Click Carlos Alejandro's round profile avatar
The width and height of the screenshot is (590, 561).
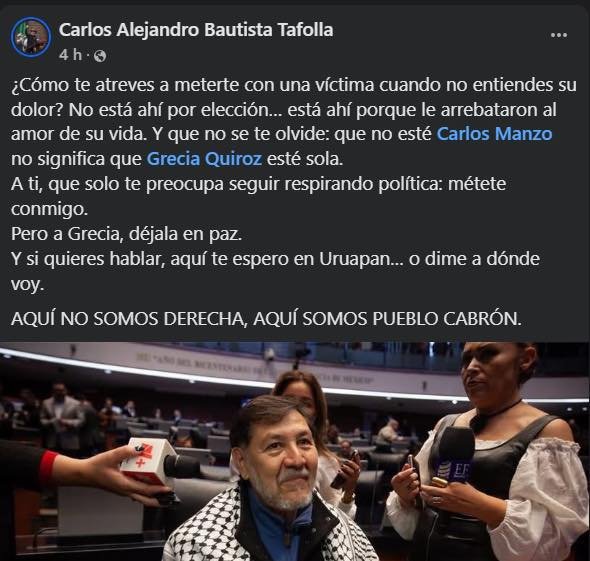31,37
